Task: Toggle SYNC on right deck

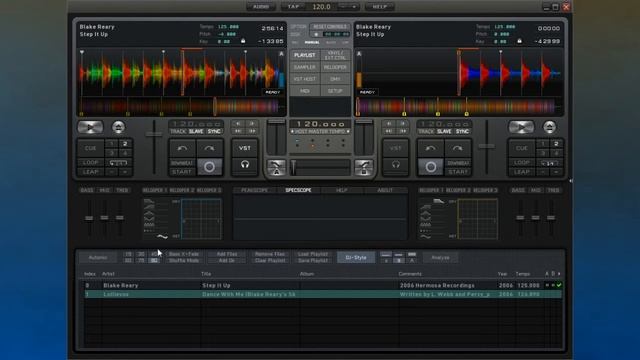Action: coord(462,131)
